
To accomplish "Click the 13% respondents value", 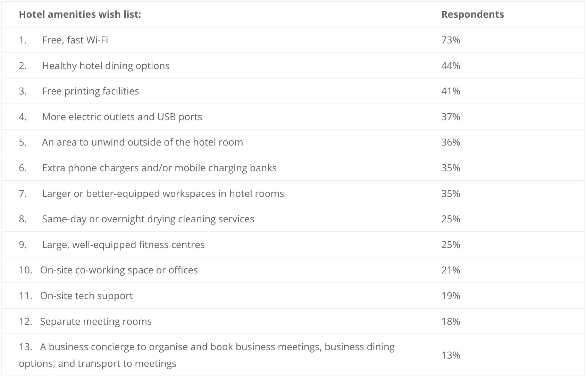I will (451, 355).
